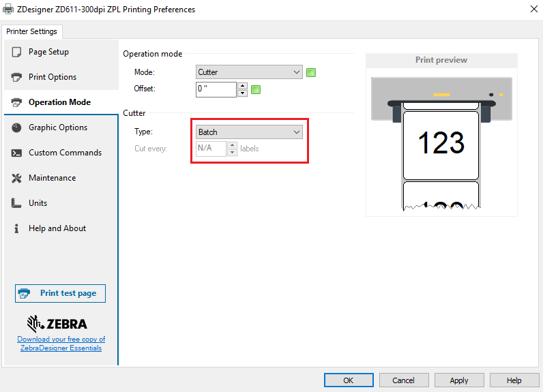This screenshot has height=392, width=543.
Task: Increase Offset value with up arrow
Action: pyautogui.click(x=241, y=85)
